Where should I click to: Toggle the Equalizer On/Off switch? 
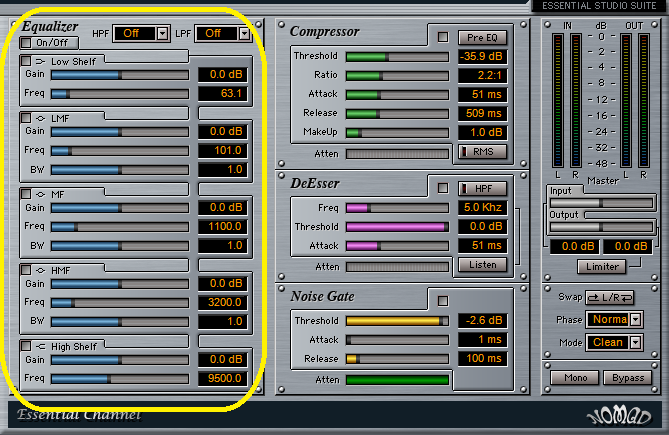pos(49,43)
